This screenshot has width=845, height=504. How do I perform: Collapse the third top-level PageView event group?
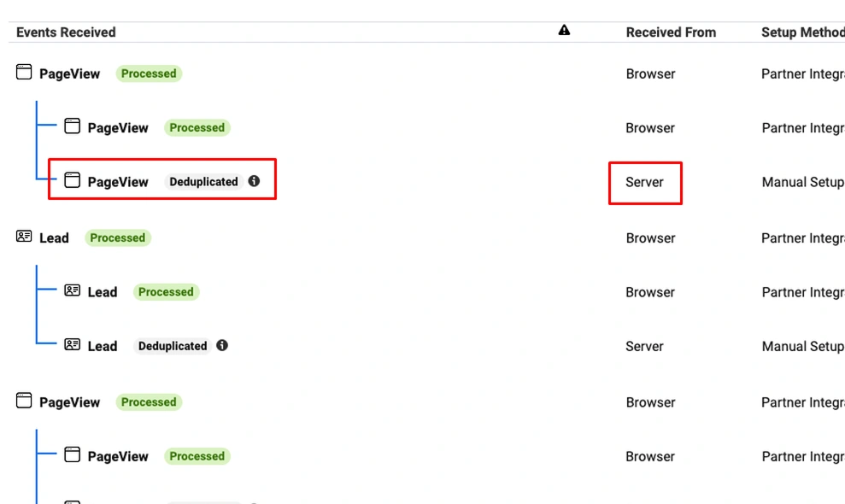point(69,402)
